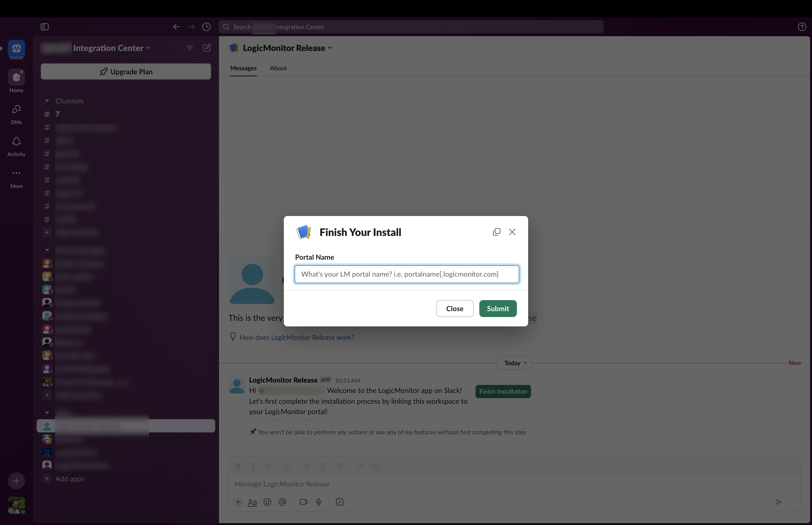812x525 pixels.
Task: Switch to the Messages tab
Action: tap(243, 67)
